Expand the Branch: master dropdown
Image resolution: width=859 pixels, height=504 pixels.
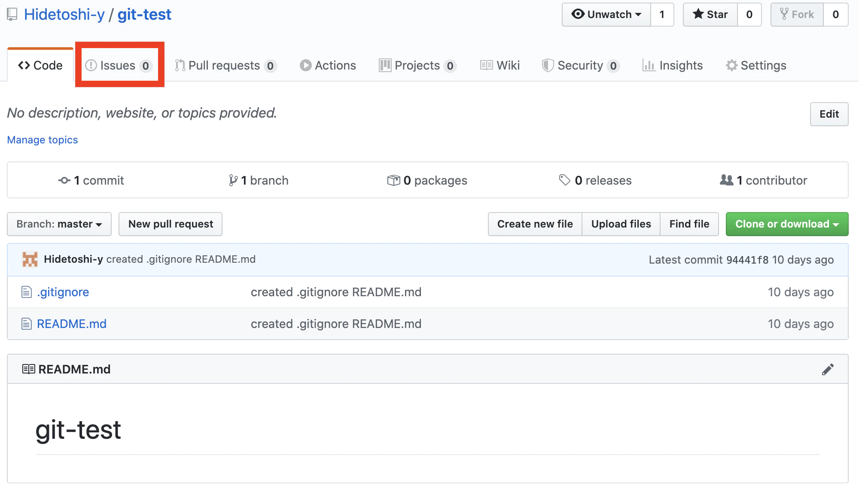click(x=59, y=224)
